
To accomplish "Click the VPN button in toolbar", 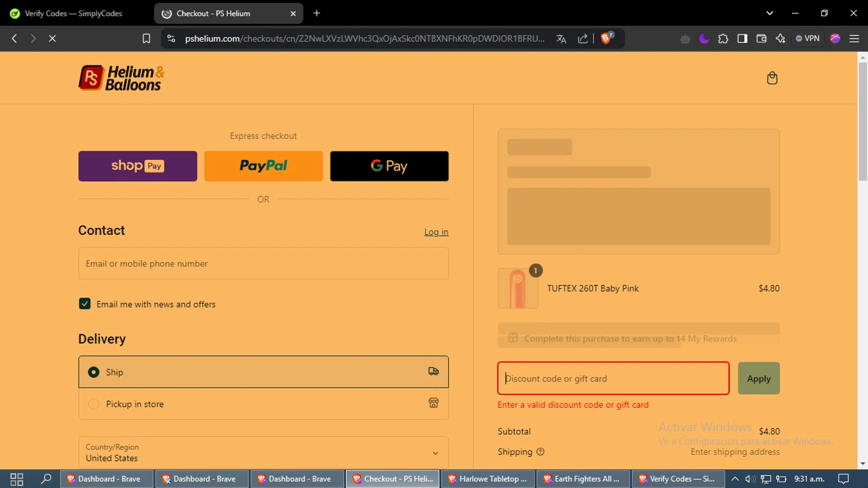I will (x=807, y=38).
